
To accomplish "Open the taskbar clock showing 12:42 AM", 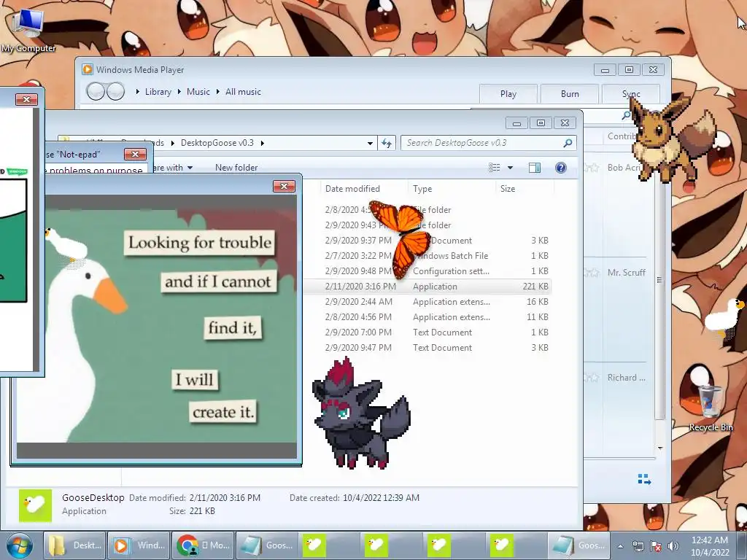I will point(710,546).
